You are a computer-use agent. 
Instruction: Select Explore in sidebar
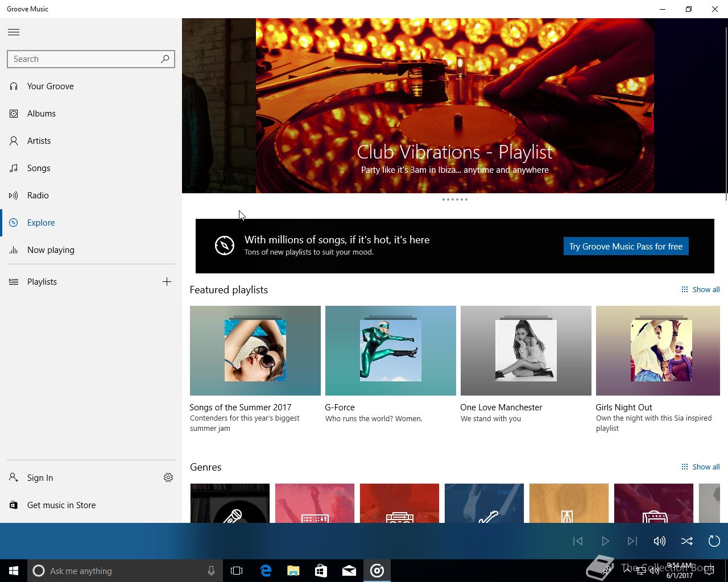[91, 223]
